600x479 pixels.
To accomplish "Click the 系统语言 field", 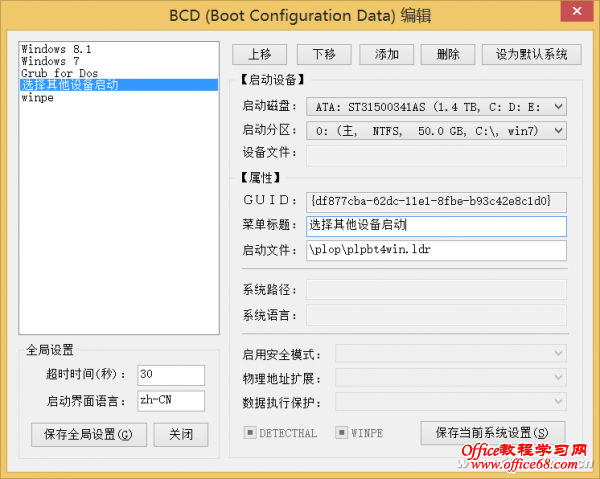I will [x=436, y=315].
